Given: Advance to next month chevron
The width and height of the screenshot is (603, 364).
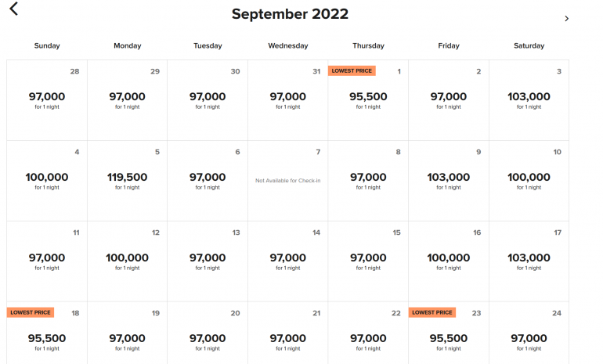Looking at the screenshot, I should pyautogui.click(x=566, y=19).
